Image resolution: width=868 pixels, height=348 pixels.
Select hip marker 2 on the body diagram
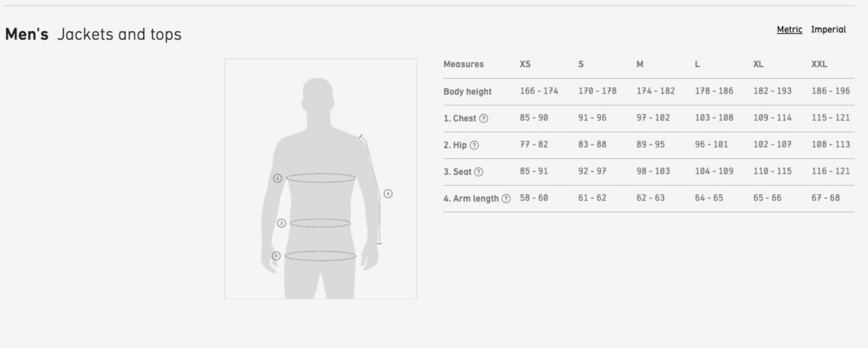(x=282, y=223)
